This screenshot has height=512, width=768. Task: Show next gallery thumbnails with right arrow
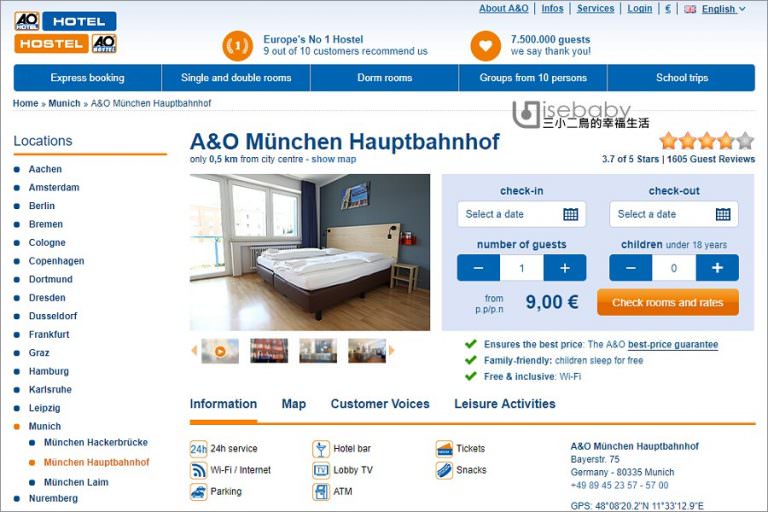coord(391,350)
